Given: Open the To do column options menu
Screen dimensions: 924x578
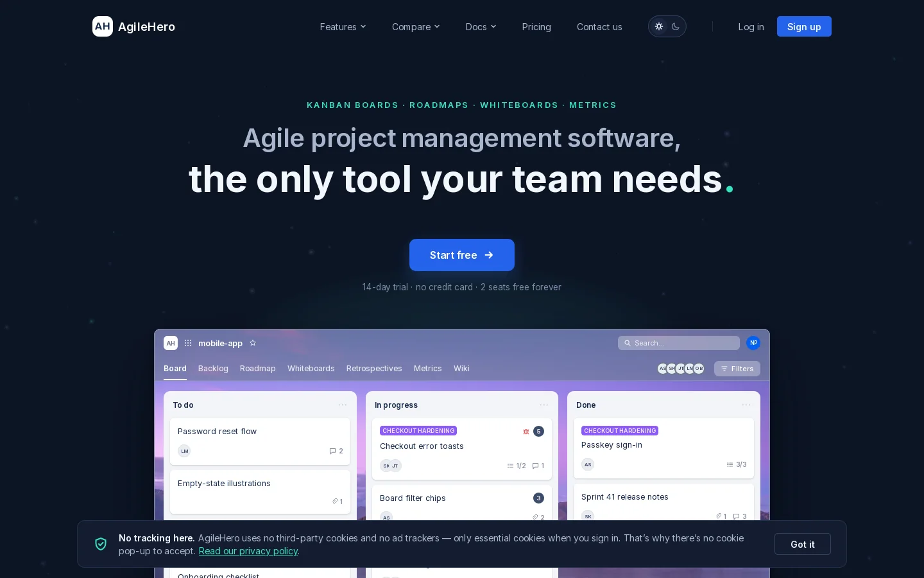Looking at the screenshot, I should (343, 405).
